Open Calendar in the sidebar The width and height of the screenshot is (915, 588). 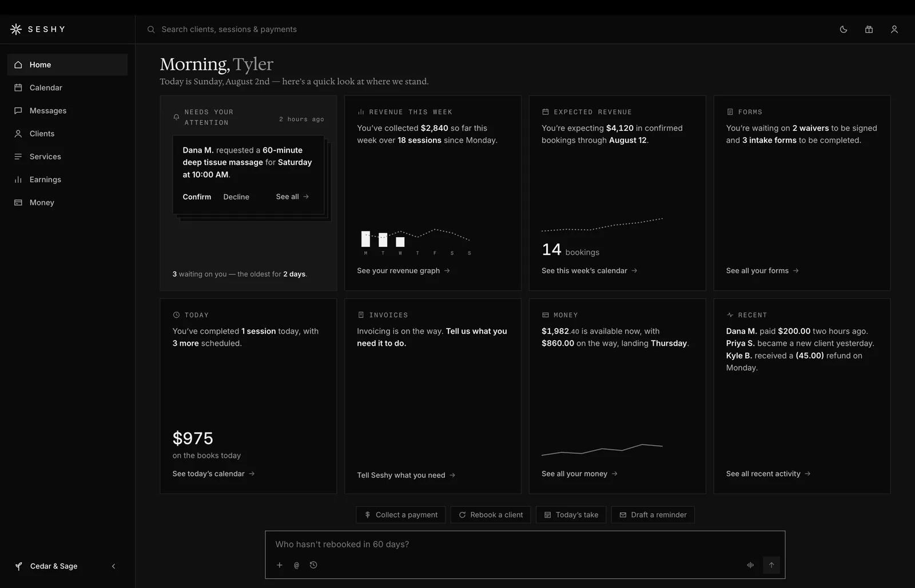tap(67, 87)
